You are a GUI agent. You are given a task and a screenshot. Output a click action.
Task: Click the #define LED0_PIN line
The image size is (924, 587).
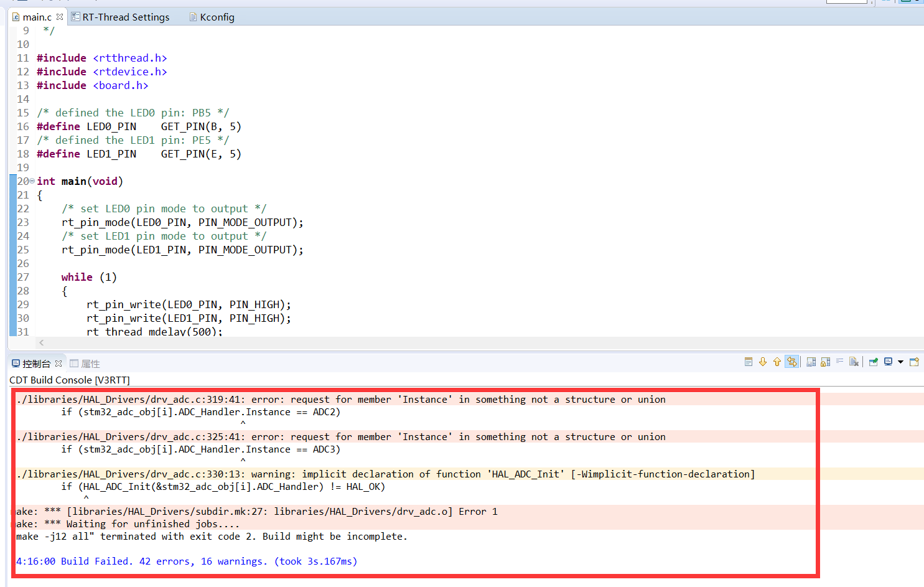pos(139,126)
